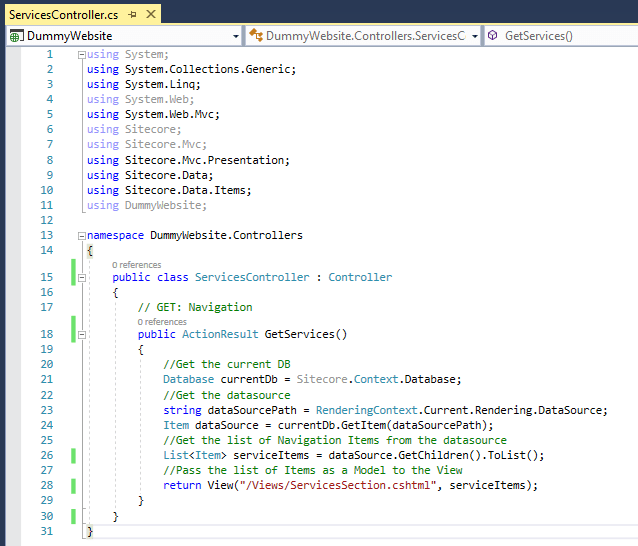638x546 pixels.
Task: Click the DummyWebsite project icon in navigation bar
Action: pyautogui.click(x=16, y=36)
